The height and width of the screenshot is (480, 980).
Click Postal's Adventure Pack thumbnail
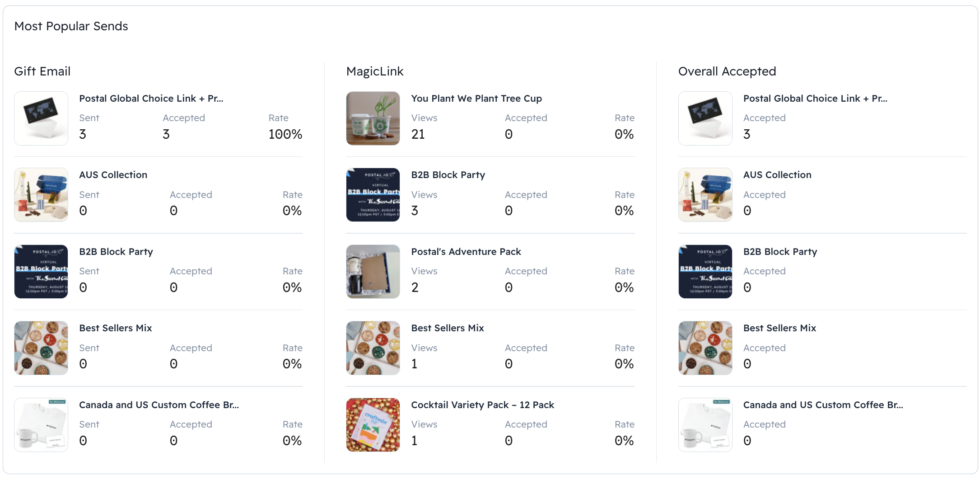[x=373, y=272]
